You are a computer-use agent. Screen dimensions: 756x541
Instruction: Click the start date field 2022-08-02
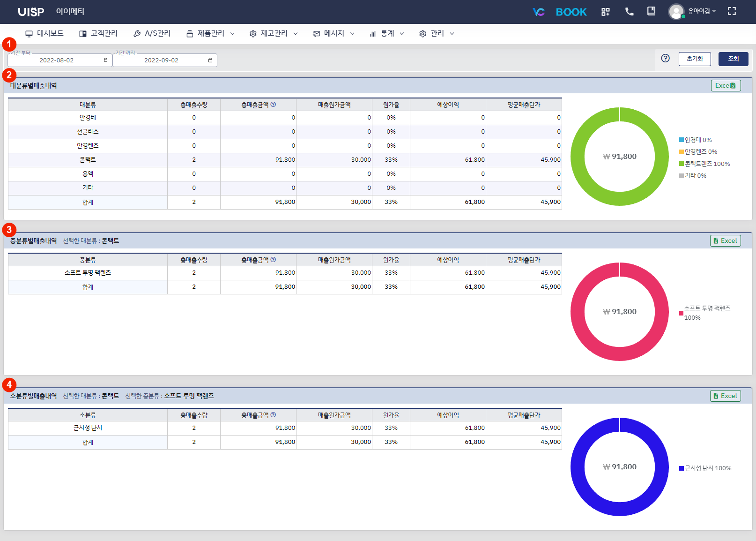click(x=59, y=60)
